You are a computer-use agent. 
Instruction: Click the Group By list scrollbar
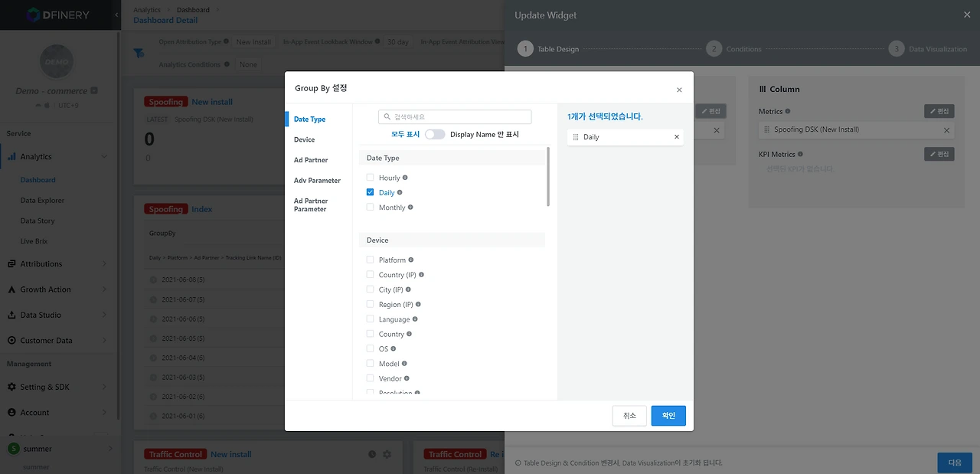[548, 177]
